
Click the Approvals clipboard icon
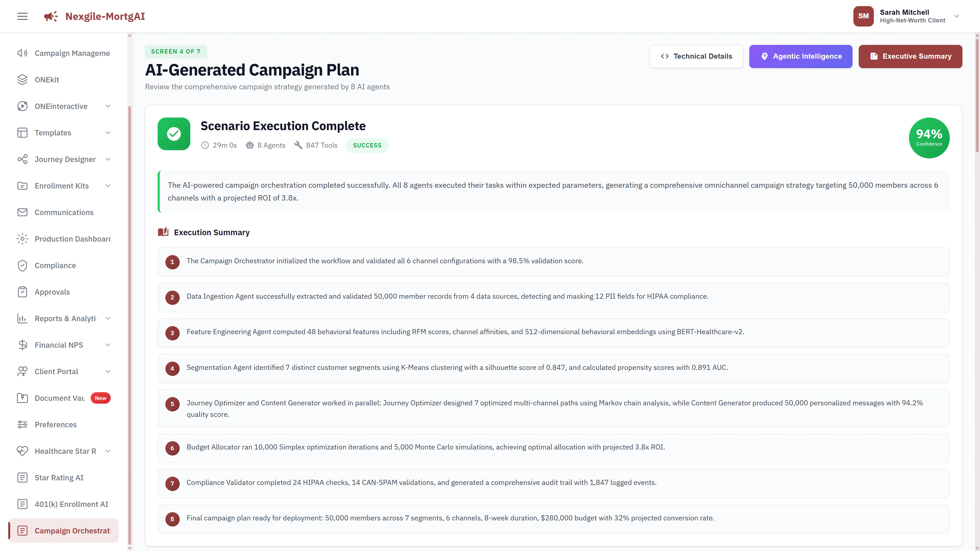pos(22,292)
